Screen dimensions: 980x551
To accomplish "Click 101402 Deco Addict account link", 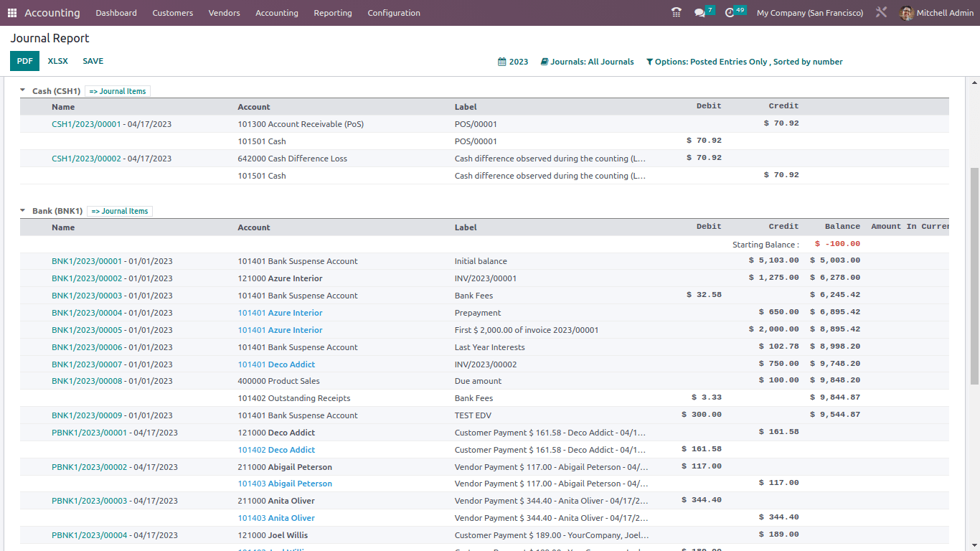I will 276,450.
